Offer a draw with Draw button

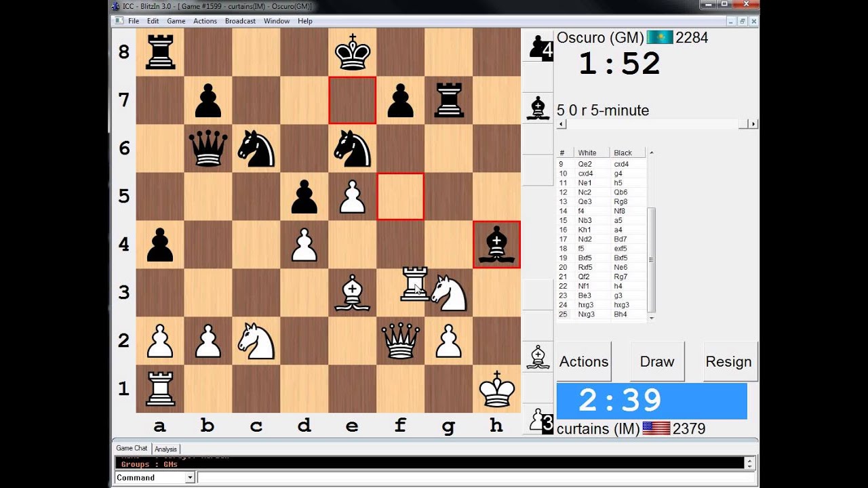(657, 361)
